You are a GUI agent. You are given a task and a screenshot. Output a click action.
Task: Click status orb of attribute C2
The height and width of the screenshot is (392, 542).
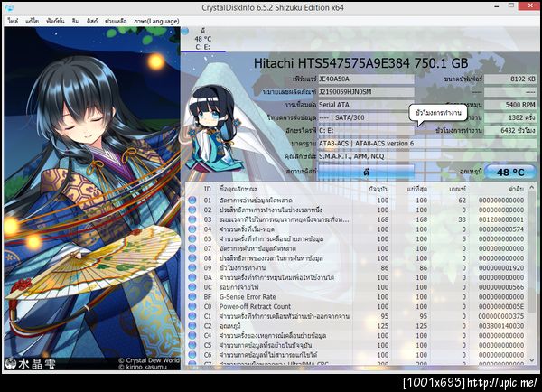[x=192, y=326]
